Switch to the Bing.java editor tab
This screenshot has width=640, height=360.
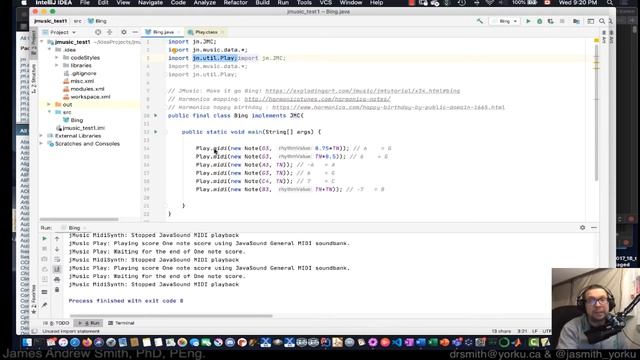pos(163,32)
